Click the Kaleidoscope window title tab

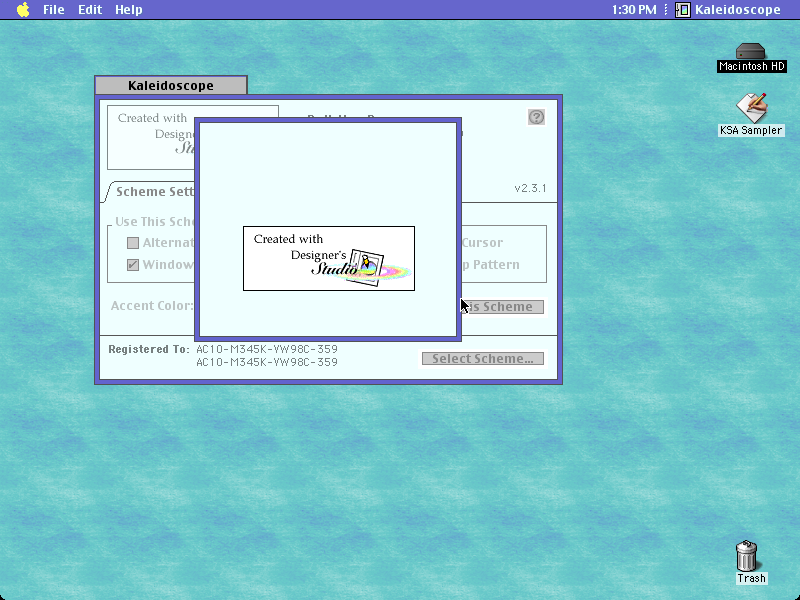[171, 85]
